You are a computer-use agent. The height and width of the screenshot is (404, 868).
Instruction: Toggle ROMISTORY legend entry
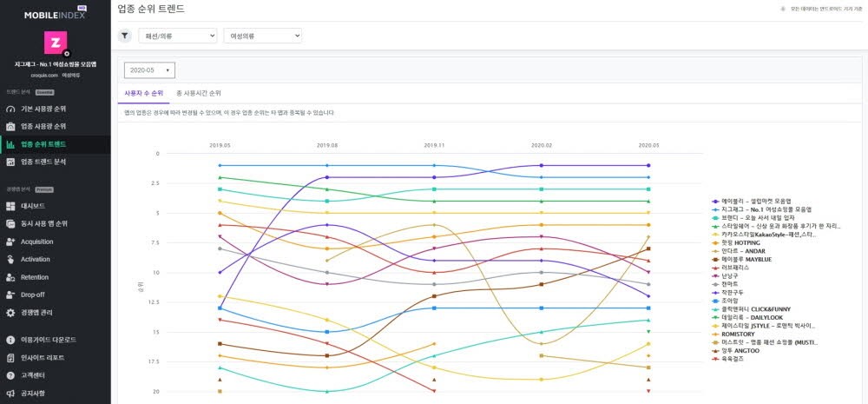coord(733,334)
